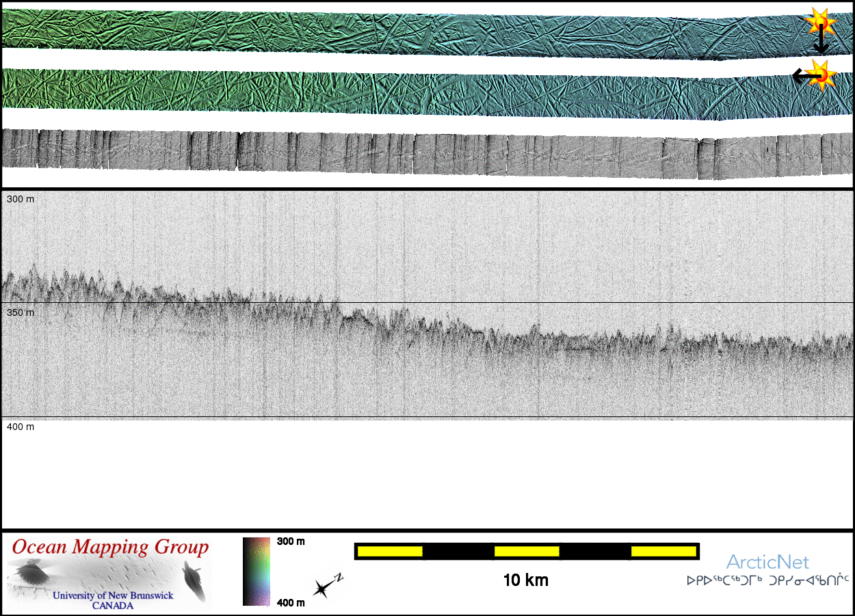Click the depth color scale bar
Viewport: 855px width, 616px height.
coord(256,571)
